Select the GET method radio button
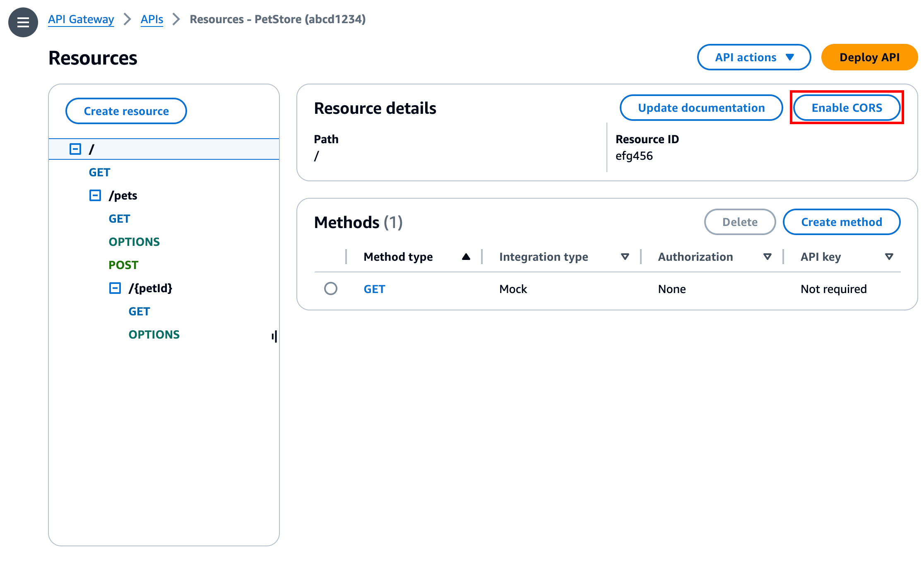The height and width of the screenshot is (572, 924). 330,288
